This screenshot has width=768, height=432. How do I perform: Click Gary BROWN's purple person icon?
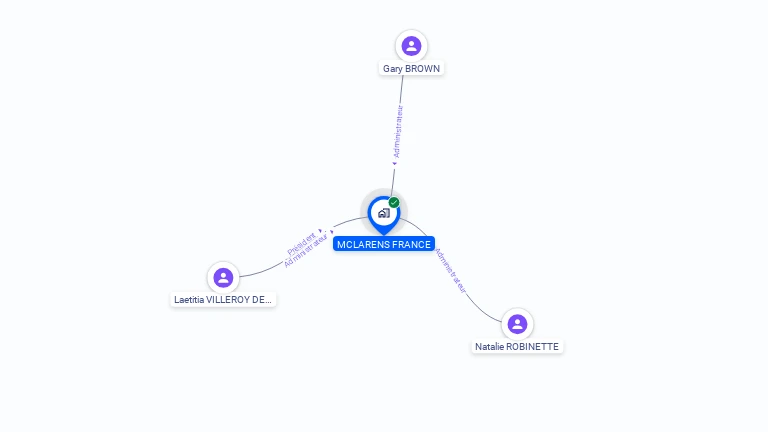(411, 46)
